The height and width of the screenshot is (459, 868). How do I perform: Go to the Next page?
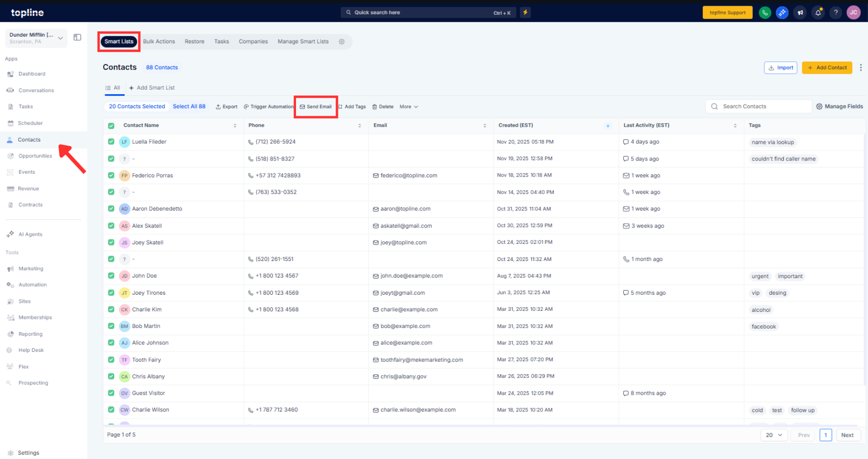click(x=848, y=435)
